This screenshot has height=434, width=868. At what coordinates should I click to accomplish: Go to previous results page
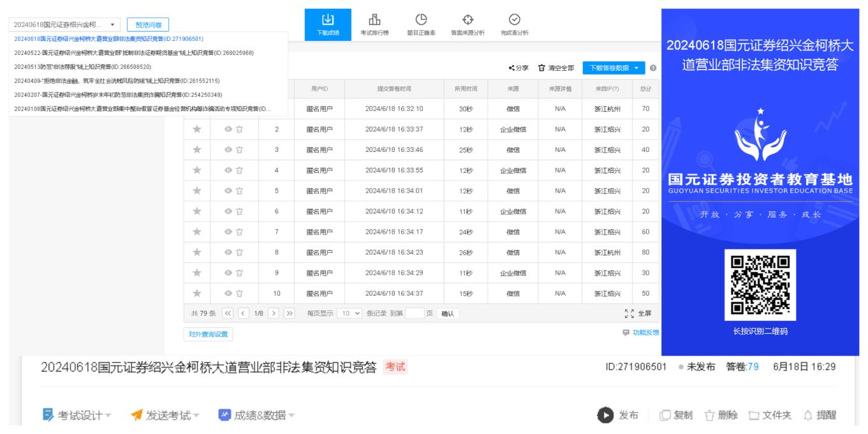click(x=242, y=313)
